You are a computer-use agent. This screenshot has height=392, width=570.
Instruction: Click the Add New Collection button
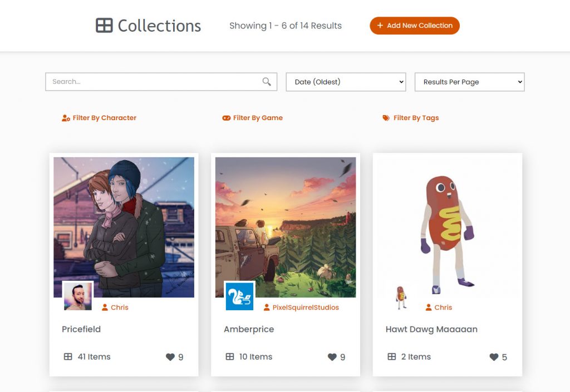tap(414, 26)
